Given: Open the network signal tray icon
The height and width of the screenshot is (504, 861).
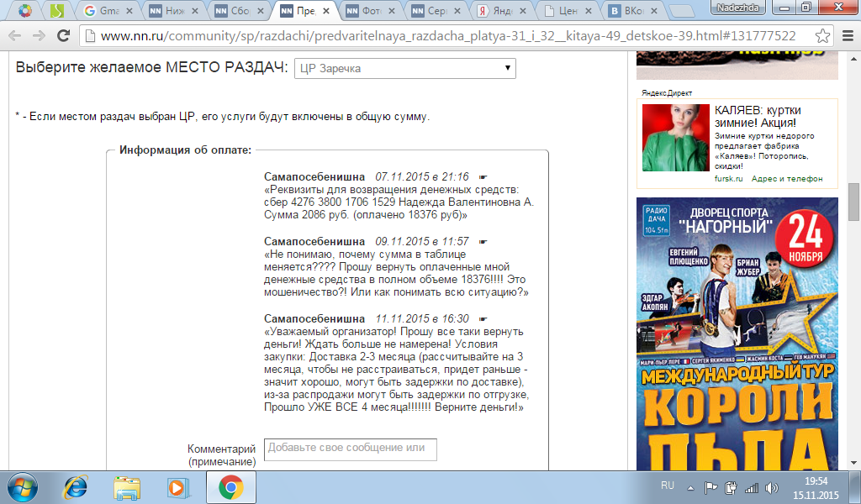Looking at the screenshot, I should [x=751, y=488].
